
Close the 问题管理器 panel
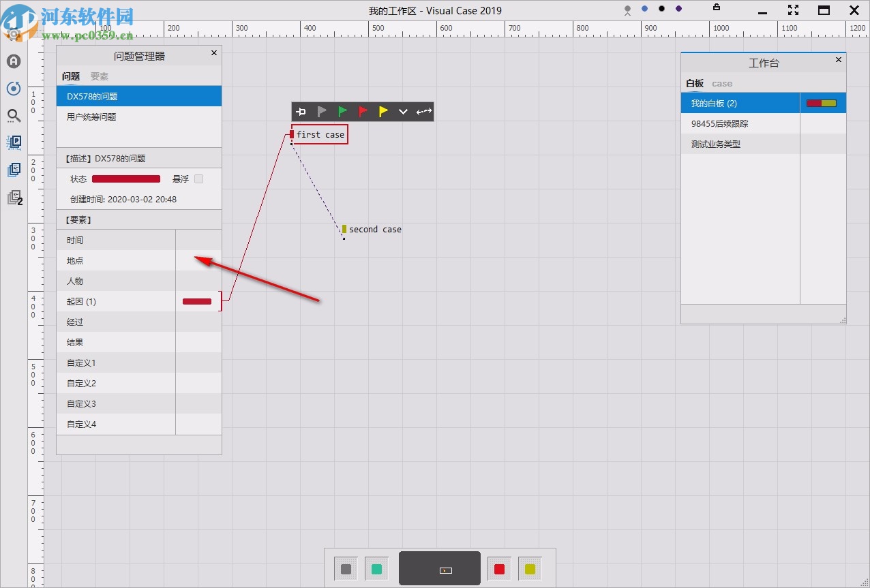point(213,53)
